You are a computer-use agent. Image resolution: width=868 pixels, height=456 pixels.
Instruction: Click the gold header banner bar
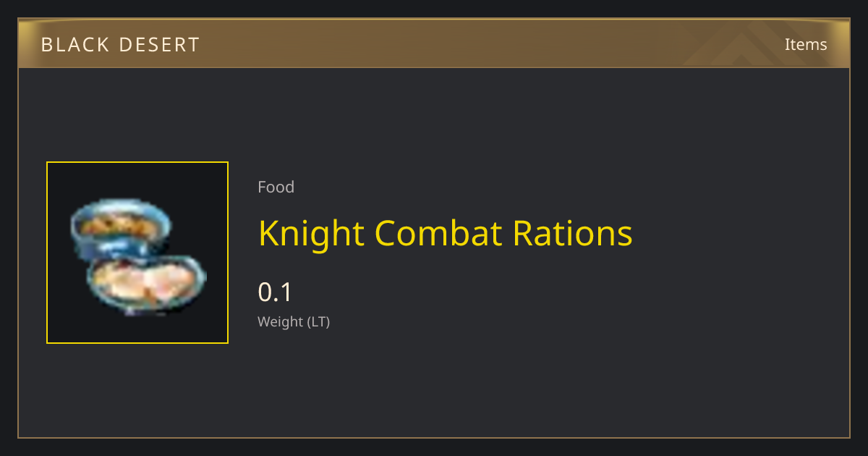[434, 43]
